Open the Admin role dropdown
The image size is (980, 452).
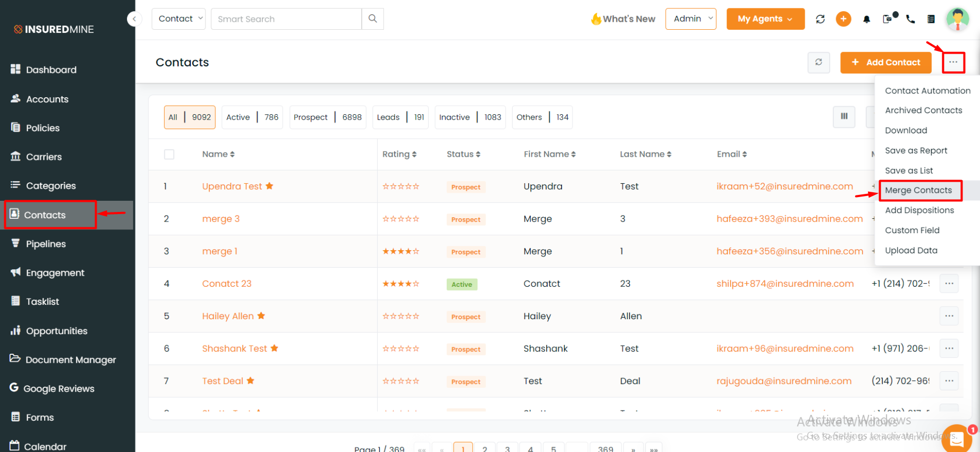[x=691, y=19]
